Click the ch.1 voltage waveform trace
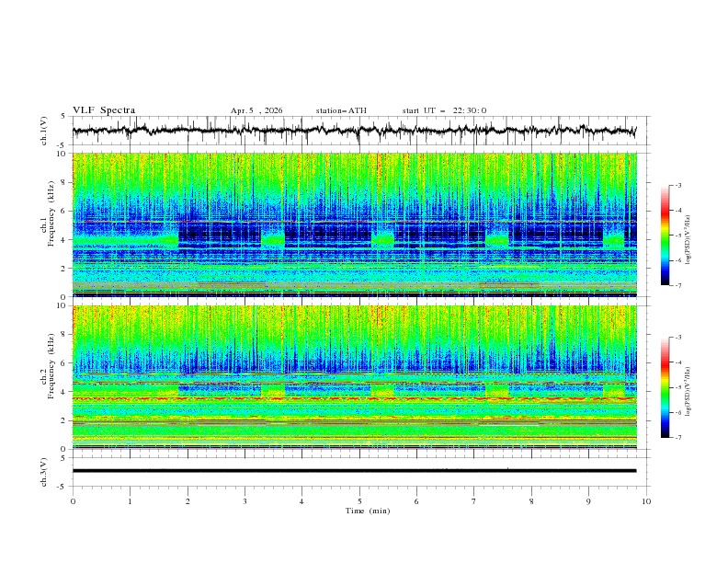The image size is (728, 563). [x=354, y=131]
